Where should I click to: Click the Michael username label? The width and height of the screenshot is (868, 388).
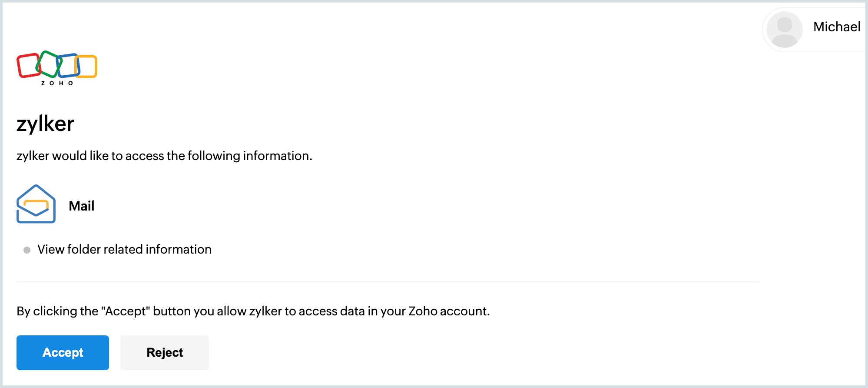(837, 27)
